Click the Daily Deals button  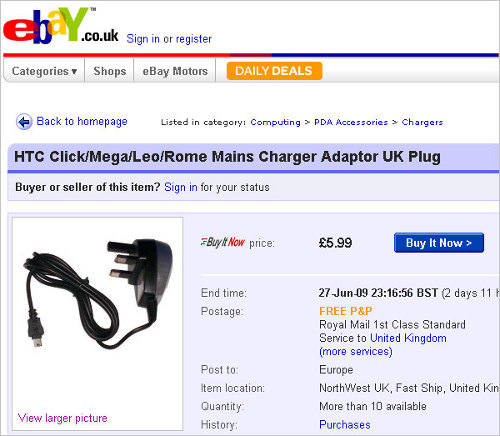274,71
